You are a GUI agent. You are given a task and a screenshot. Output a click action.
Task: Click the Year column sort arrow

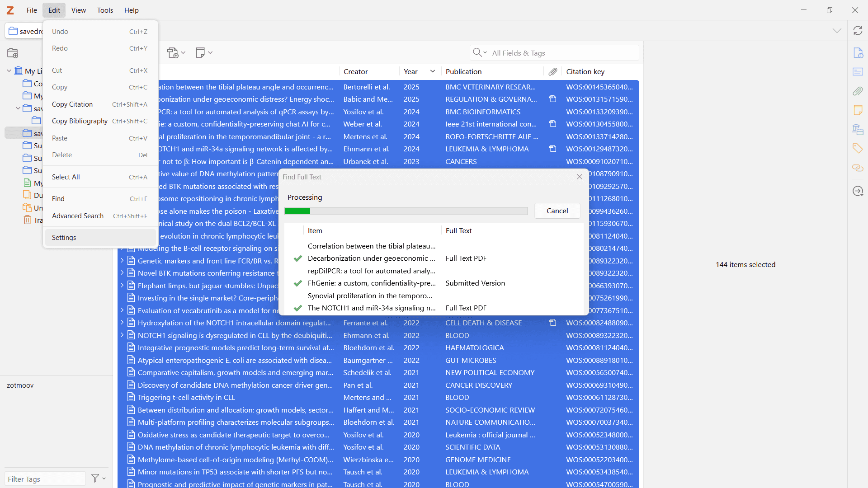pyautogui.click(x=433, y=71)
